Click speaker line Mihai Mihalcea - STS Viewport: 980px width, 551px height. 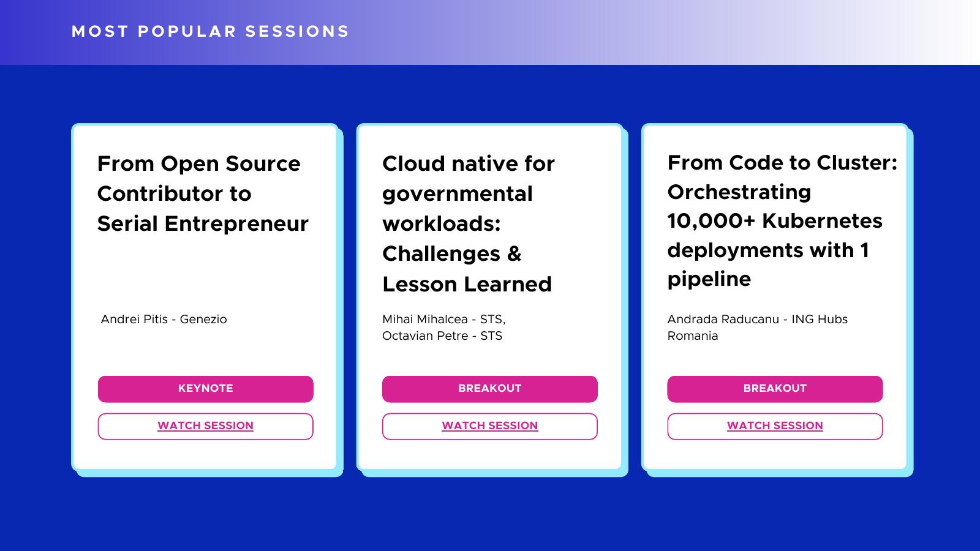point(443,320)
